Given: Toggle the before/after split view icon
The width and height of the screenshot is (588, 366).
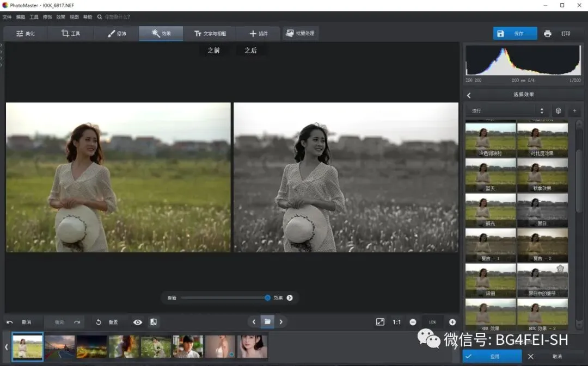Looking at the screenshot, I should pos(154,322).
